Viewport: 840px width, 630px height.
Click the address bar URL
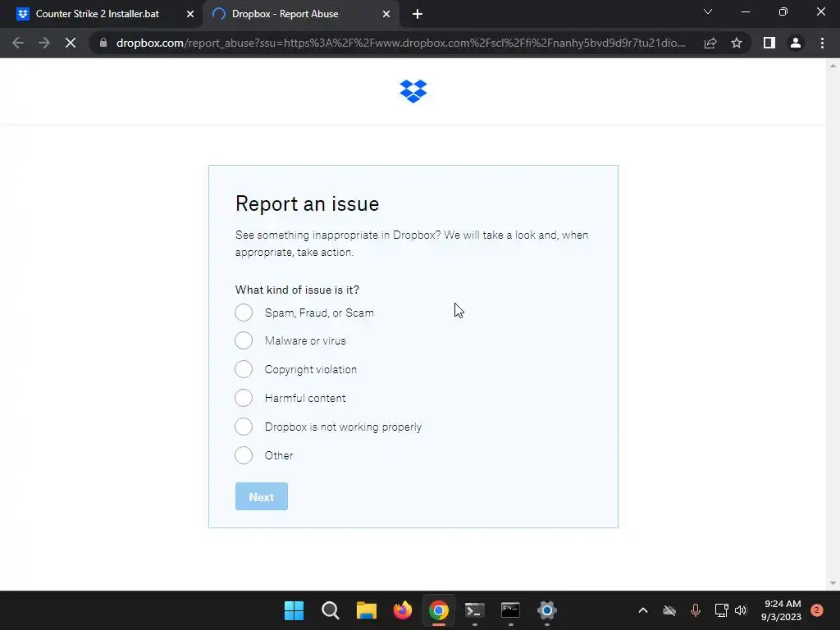point(400,43)
